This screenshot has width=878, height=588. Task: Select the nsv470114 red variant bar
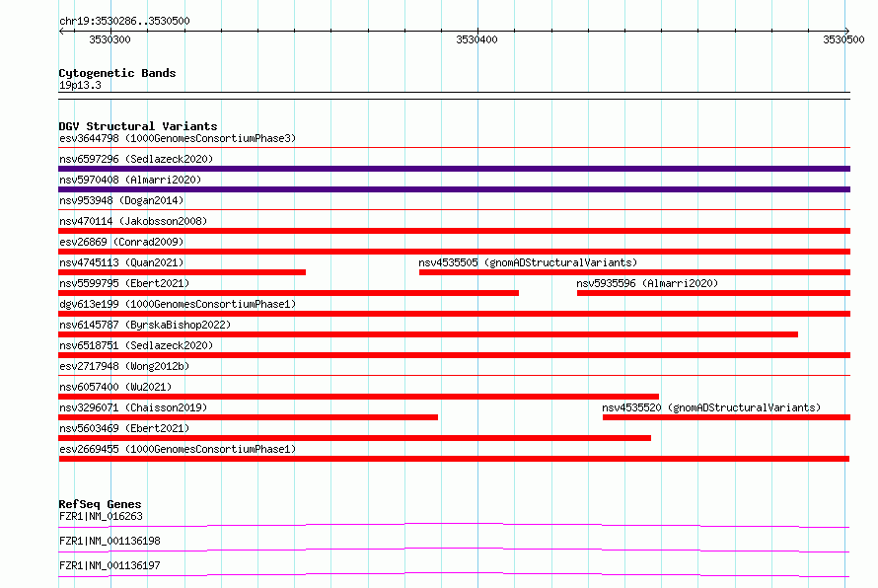[454, 231]
